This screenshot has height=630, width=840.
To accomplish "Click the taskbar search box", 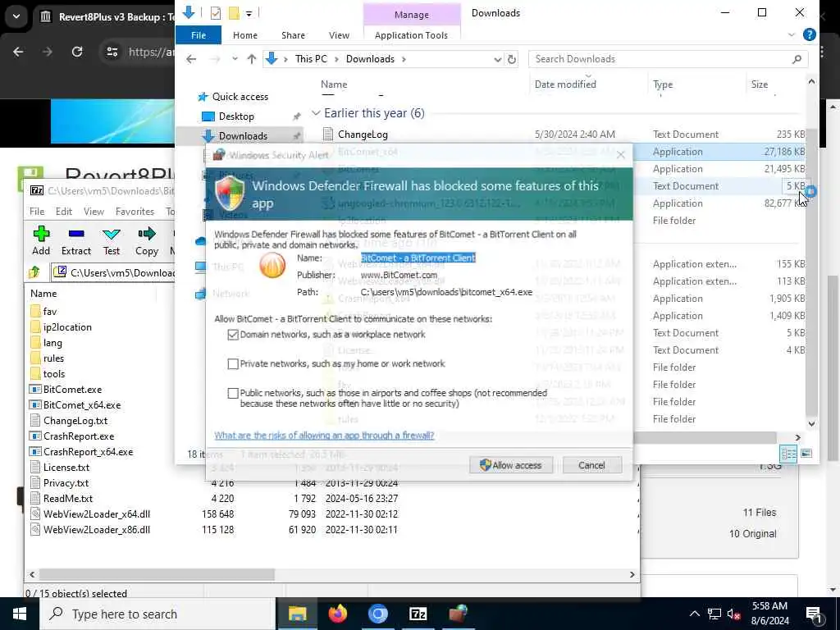I will point(157,614).
